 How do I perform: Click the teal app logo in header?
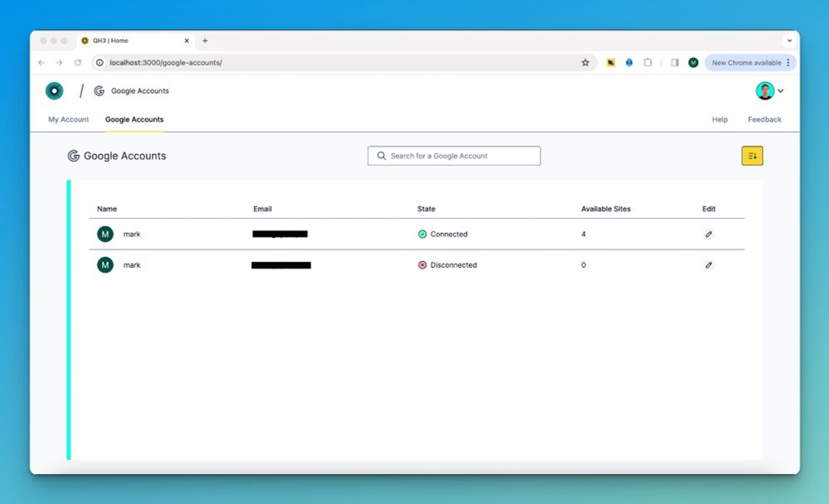pyautogui.click(x=54, y=91)
